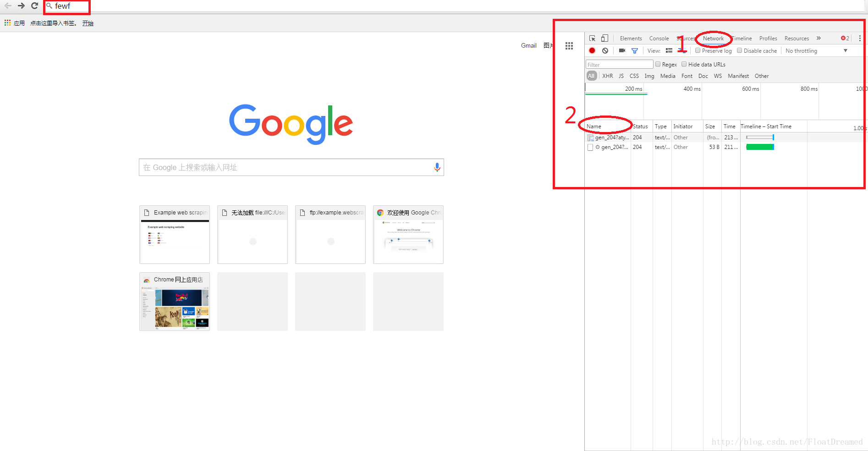This screenshot has width=868, height=451.
Task: Sort requests by the Status column header
Action: pyautogui.click(x=642, y=126)
